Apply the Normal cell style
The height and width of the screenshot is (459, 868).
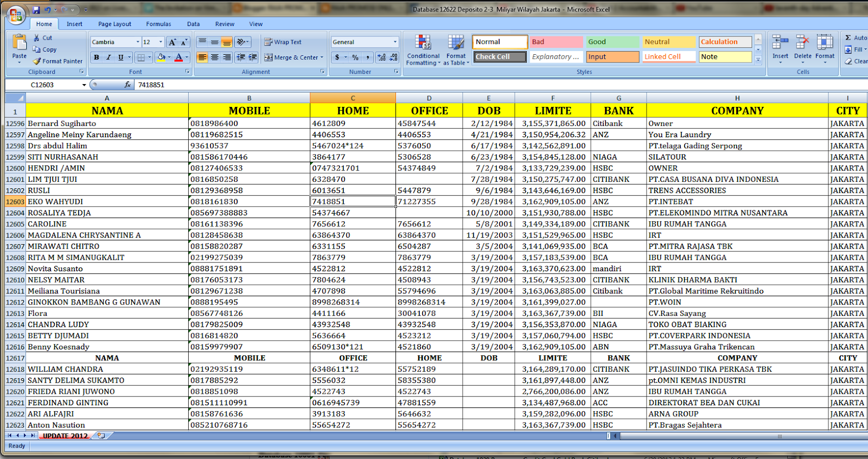coord(500,42)
